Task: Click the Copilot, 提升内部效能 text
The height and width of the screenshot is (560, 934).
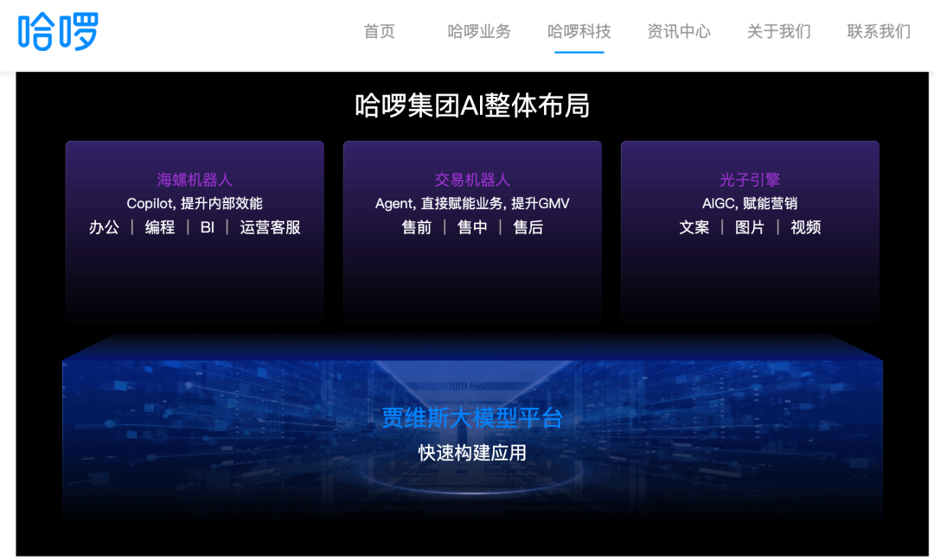Action: 195,204
